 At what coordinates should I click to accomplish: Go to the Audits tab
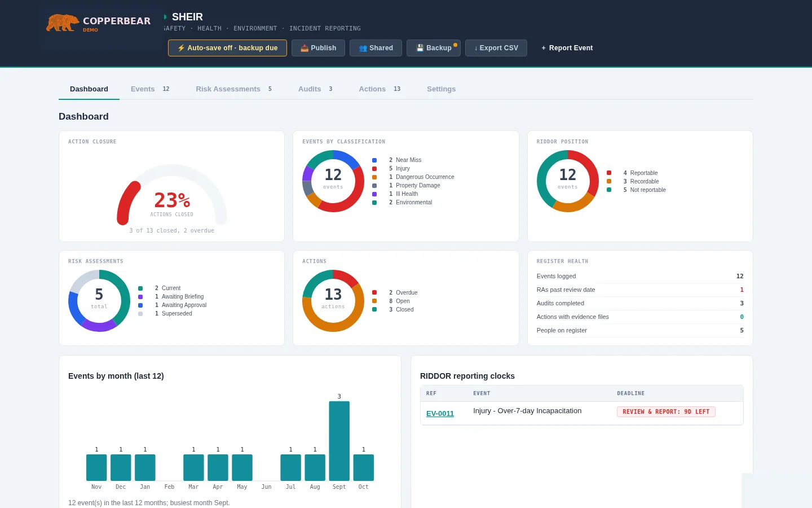click(x=315, y=89)
